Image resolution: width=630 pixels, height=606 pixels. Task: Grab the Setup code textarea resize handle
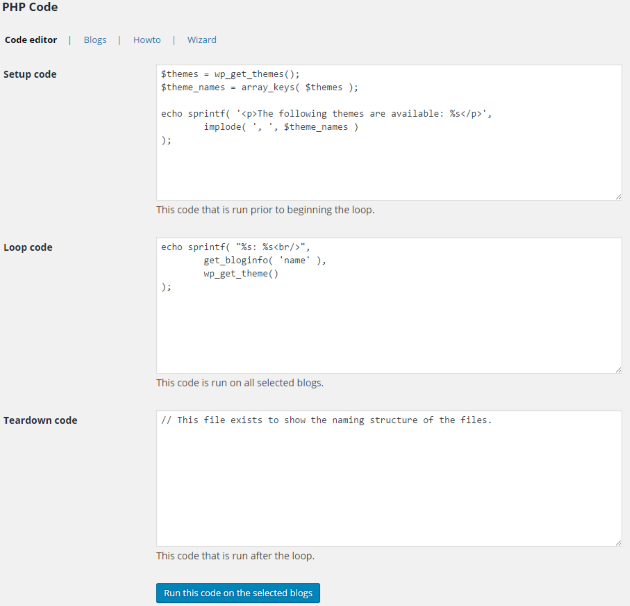pyautogui.click(x=618, y=197)
